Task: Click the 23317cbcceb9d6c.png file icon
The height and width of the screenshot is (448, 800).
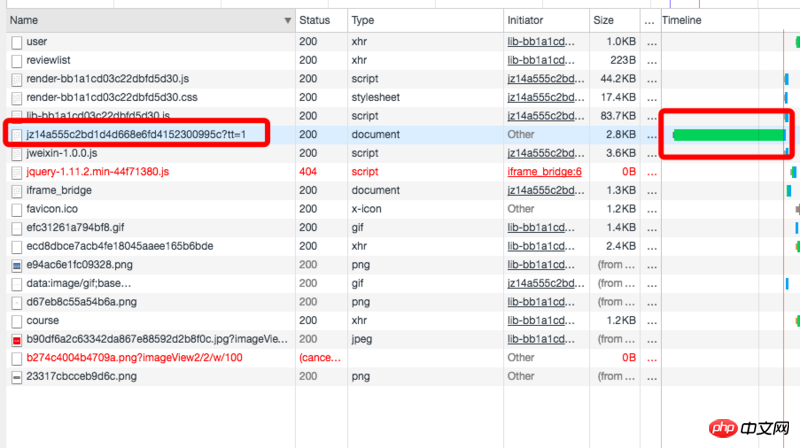Action: pos(16,376)
